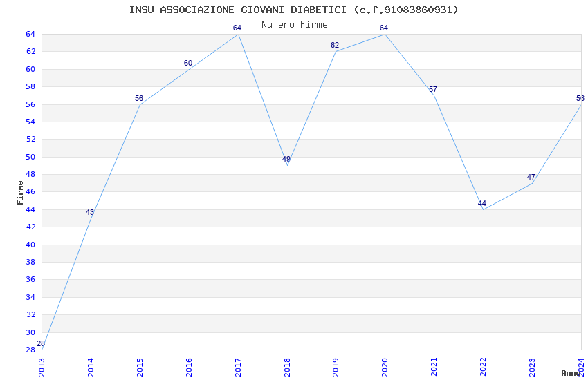The height and width of the screenshot is (380, 588).
Task: Select the 2022 year label on x-axis
Action: (484, 368)
